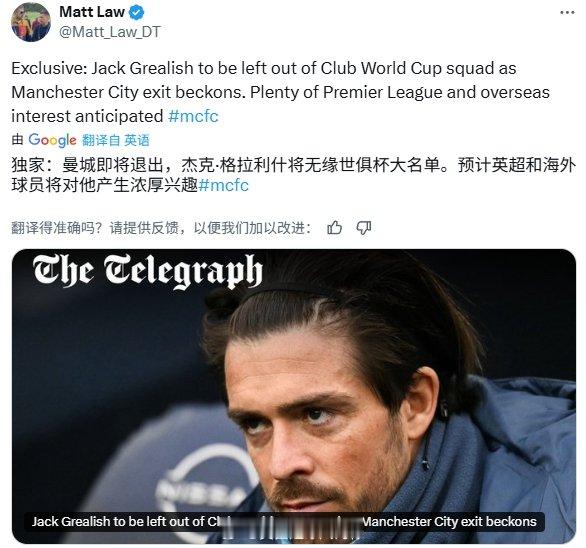Screen dimensions: 586x548
Task: Rate the translation with thumbs up
Action: [x=334, y=227]
